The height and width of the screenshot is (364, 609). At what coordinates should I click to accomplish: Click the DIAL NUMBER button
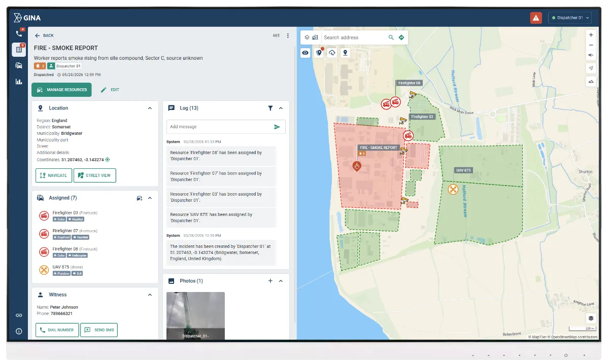point(57,330)
